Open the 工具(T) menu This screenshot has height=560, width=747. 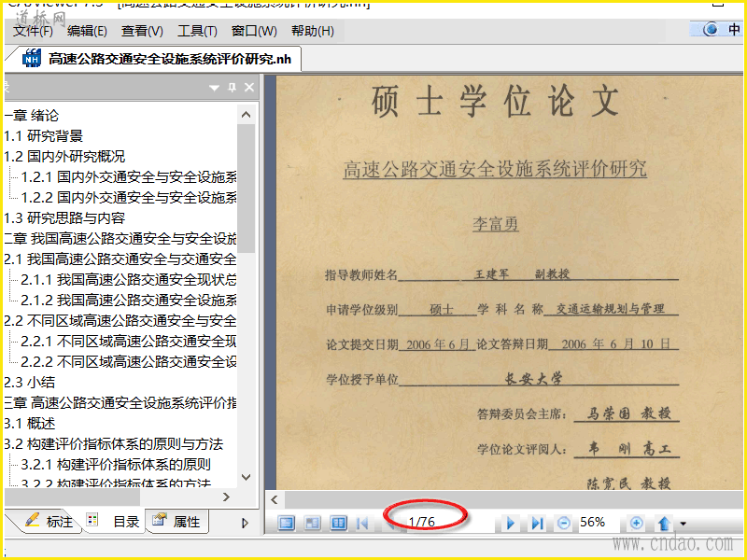(x=197, y=31)
